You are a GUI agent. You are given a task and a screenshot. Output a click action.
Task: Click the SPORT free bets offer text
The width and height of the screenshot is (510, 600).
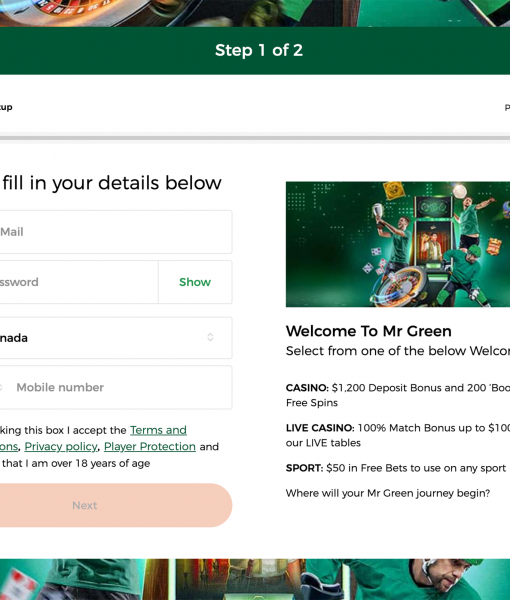point(396,468)
